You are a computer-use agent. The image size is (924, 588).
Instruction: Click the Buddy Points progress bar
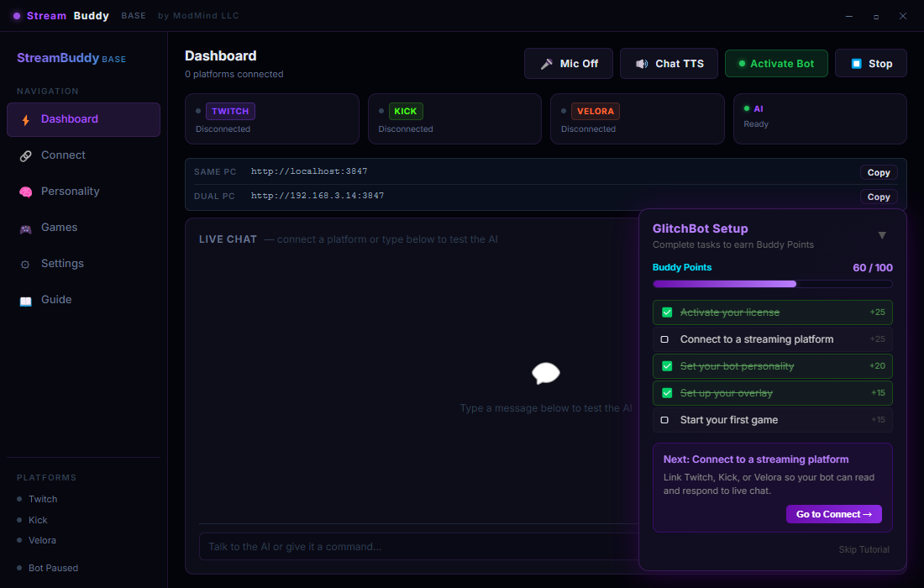(773, 284)
